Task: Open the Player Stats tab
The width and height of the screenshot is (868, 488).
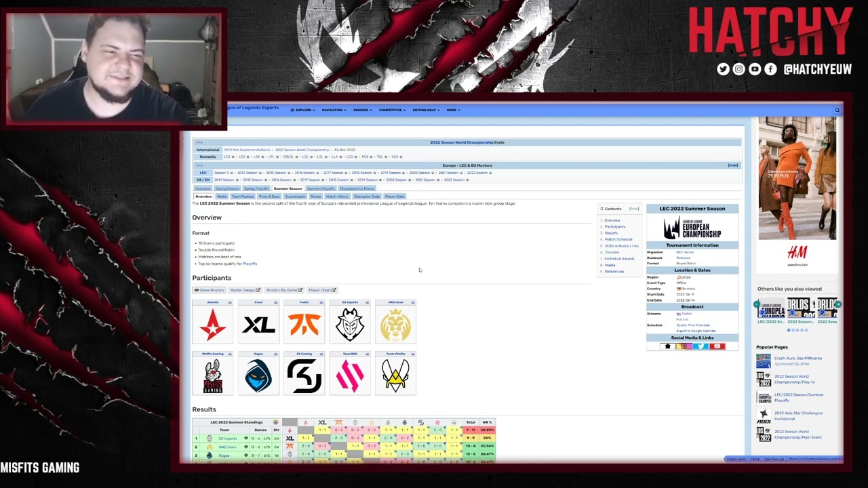Action: pyautogui.click(x=395, y=197)
